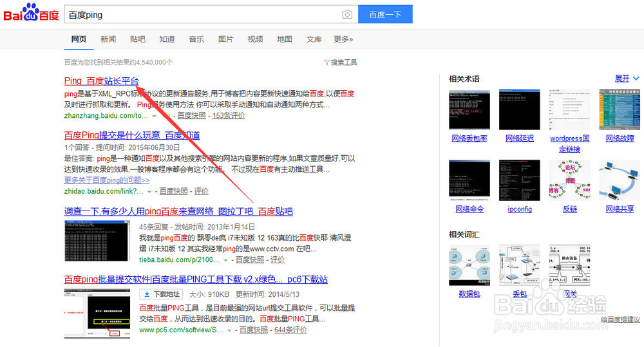
Task: Click the 下载地址 download button
Action: 162,294
